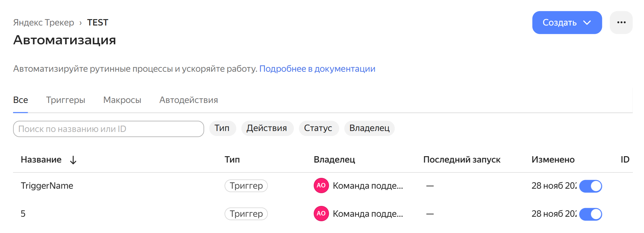This screenshot has height=233, width=644.
Task: Click the Триггер tag in row 5
Action: 246,214
